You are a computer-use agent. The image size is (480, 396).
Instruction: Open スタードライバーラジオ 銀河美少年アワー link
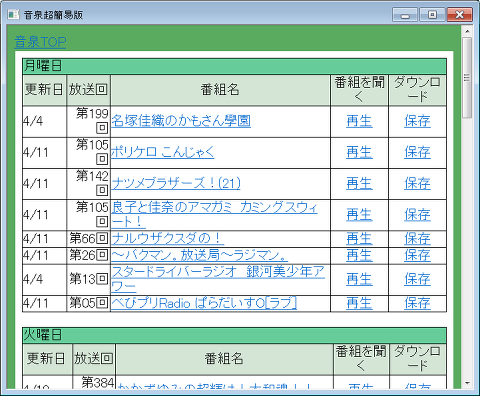218,279
